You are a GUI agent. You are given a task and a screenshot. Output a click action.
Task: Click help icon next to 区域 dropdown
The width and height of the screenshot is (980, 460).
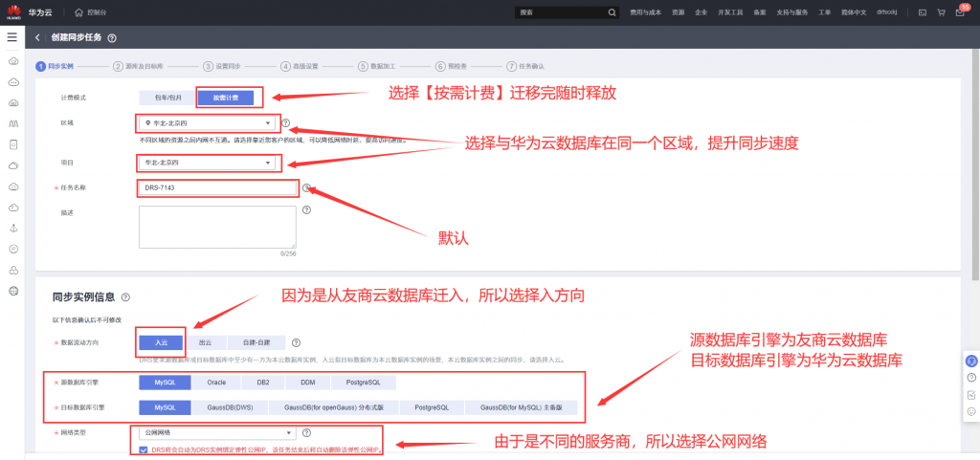pyautogui.click(x=286, y=123)
